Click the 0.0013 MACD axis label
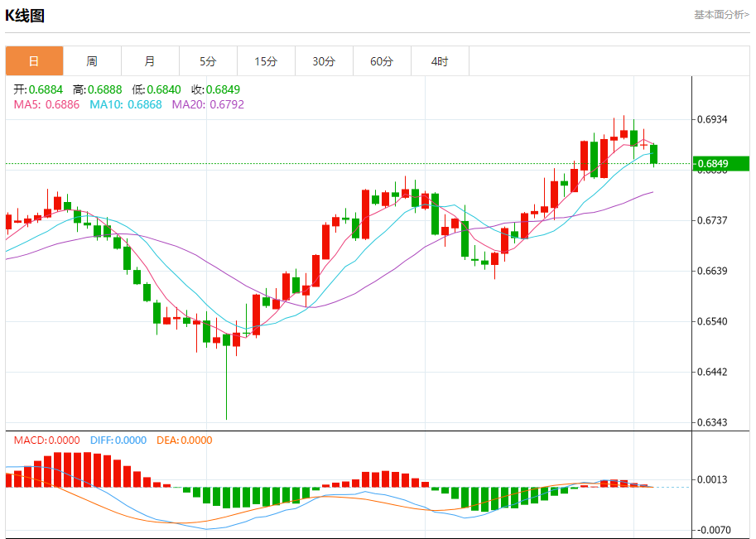Viewport: 756px width, 539px height. click(712, 479)
